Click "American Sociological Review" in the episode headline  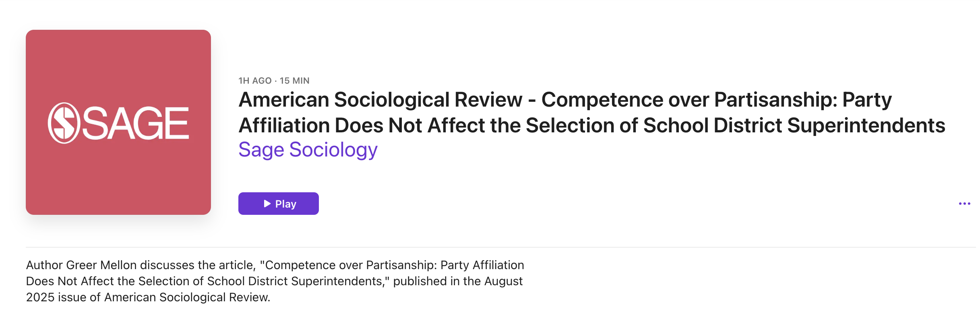click(380, 99)
